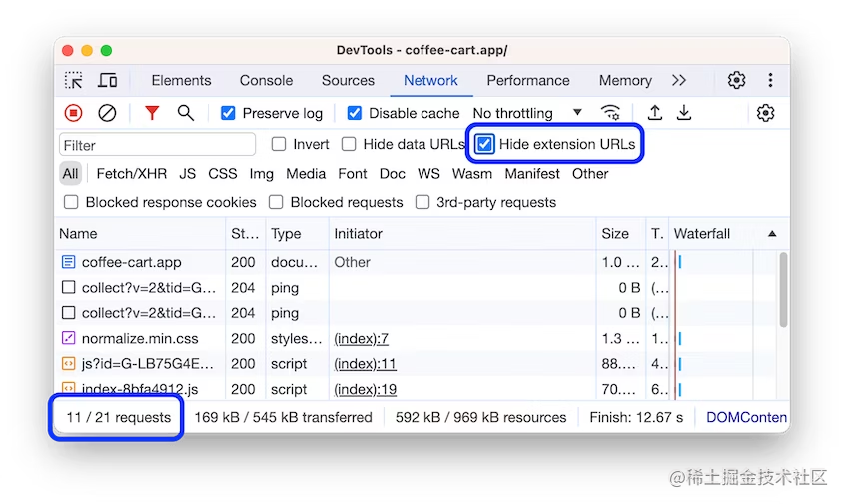Filter requests by Media

[306, 174]
